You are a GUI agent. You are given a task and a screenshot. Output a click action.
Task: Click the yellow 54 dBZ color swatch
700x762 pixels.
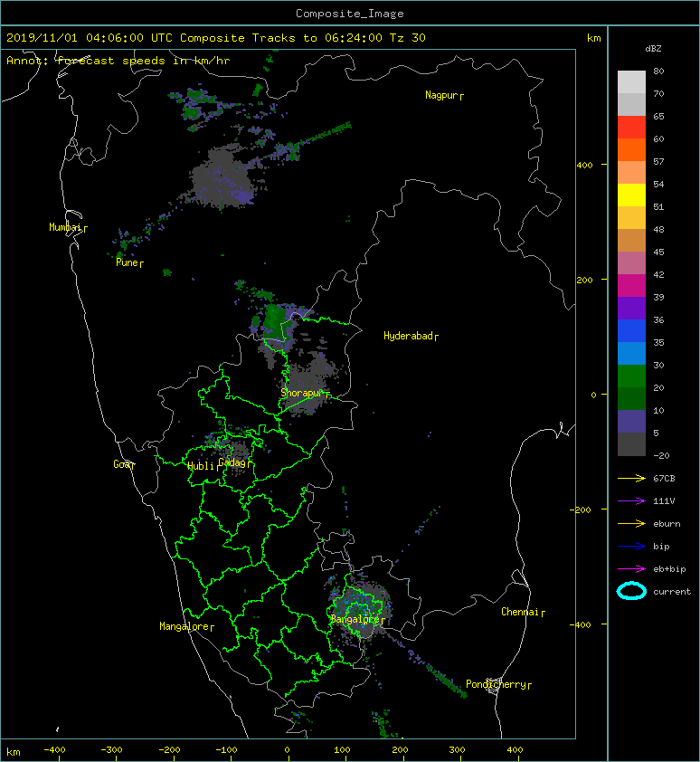631,195
